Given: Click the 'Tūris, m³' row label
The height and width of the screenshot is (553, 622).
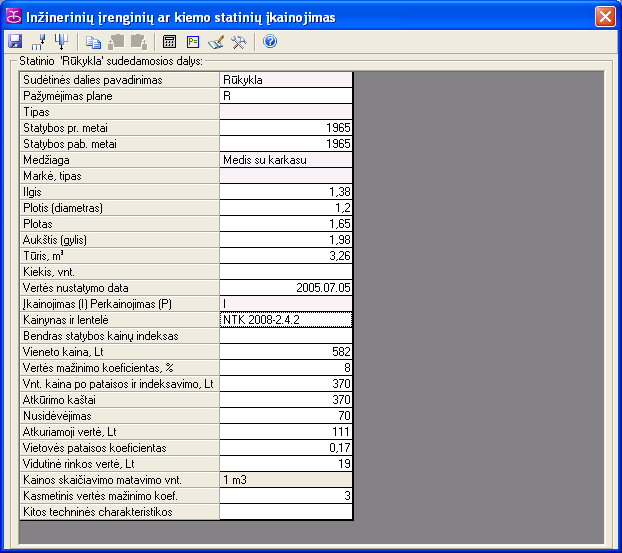Looking at the screenshot, I should pos(119,256).
